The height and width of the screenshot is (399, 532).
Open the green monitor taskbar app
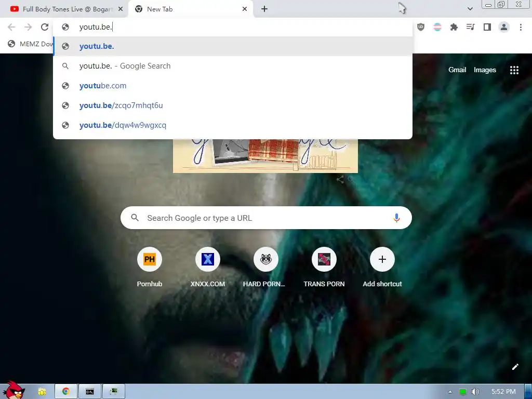click(x=114, y=392)
